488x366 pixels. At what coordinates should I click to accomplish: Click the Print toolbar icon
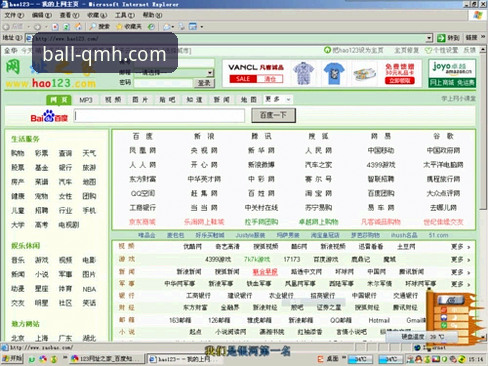[182, 27]
